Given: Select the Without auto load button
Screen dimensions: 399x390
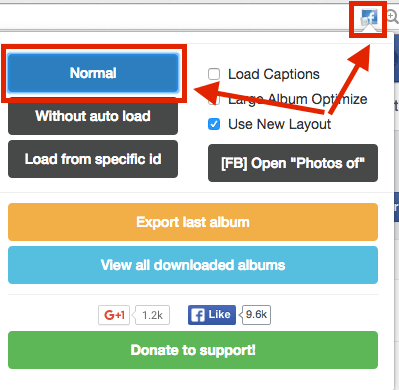Looking at the screenshot, I should point(93,116).
